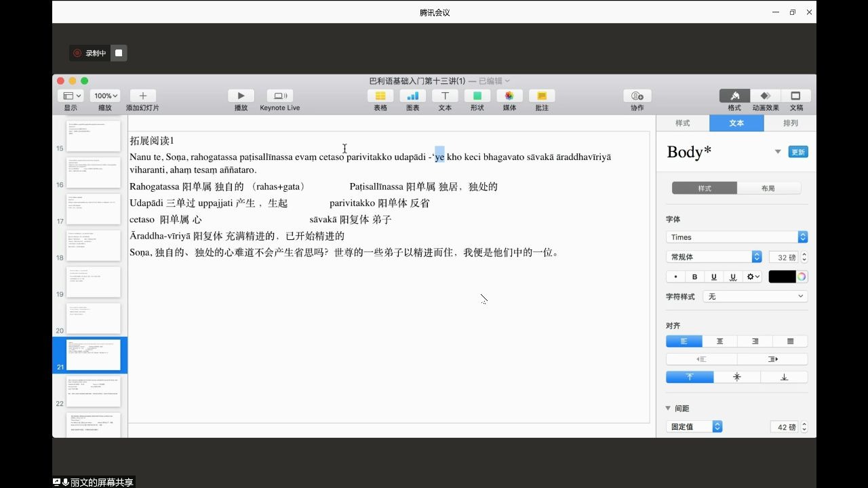Open the 100% zoom dropdown

coord(105,96)
